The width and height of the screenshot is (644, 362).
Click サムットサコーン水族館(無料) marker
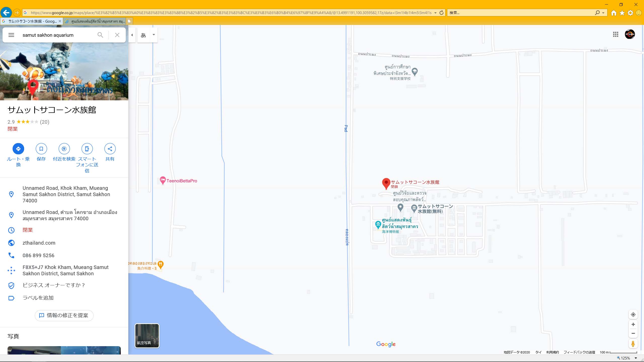[x=414, y=208]
